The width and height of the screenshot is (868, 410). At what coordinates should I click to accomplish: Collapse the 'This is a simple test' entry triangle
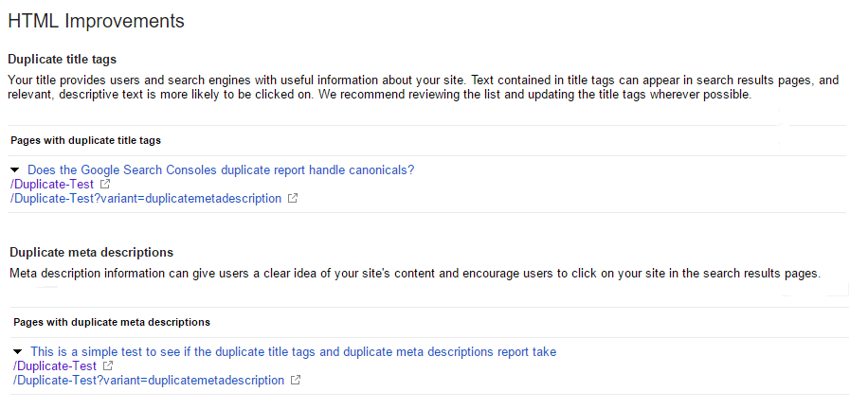coord(18,352)
